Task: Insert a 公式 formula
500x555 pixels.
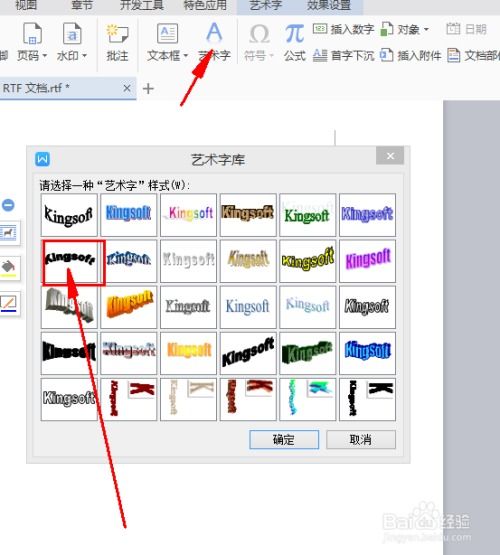Action: 294,42
